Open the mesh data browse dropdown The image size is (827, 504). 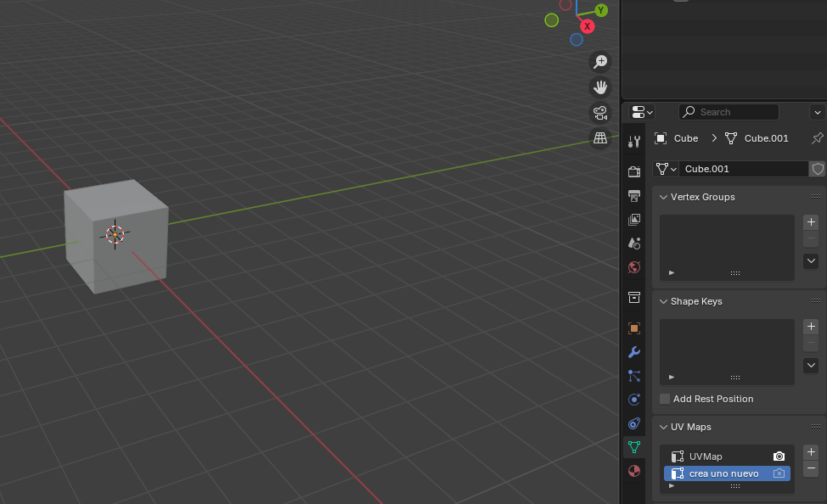(666, 169)
